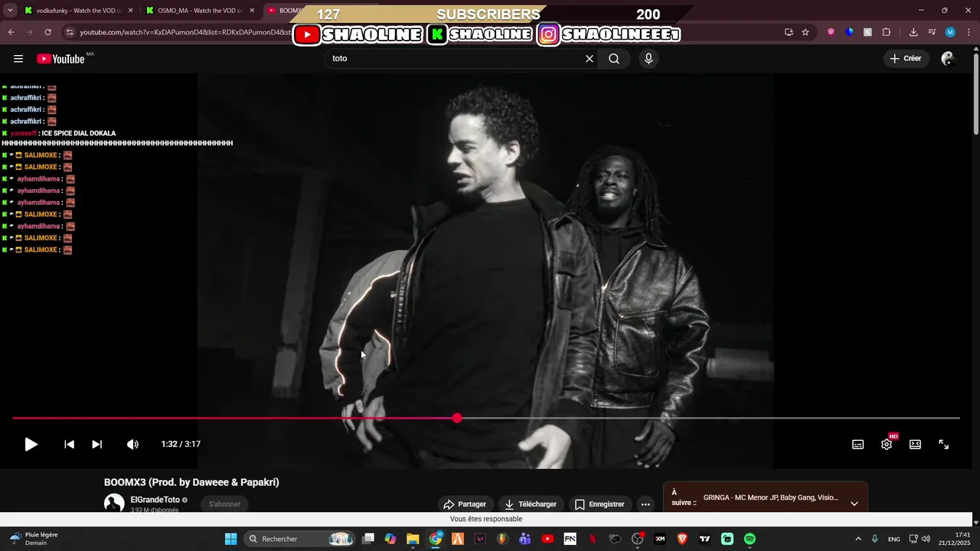Image resolution: width=980 pixels, height=551 pixels.
Task: Clear the search text with the X
Action: (x=590, y=59)
